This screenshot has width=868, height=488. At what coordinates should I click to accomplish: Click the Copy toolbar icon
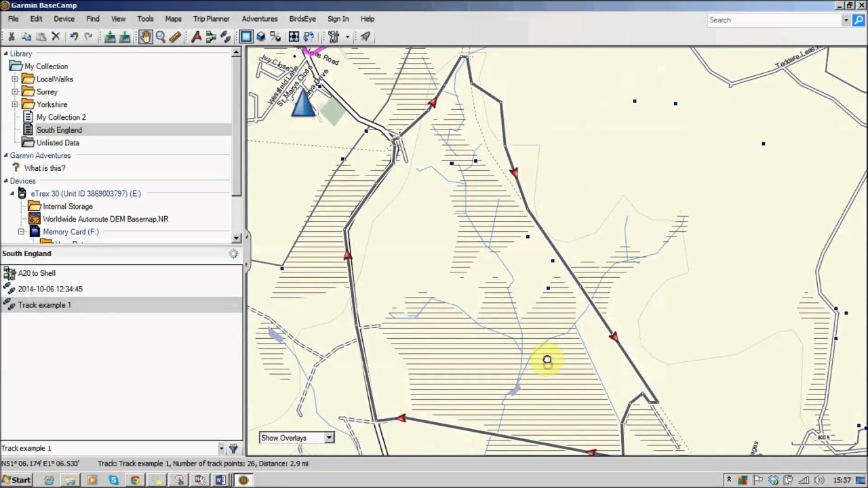pos(26,37)
